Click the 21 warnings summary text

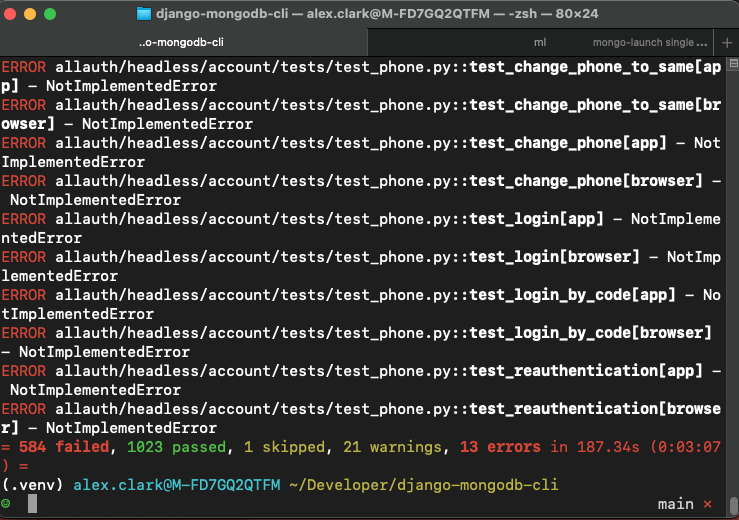tap(392, 446)
